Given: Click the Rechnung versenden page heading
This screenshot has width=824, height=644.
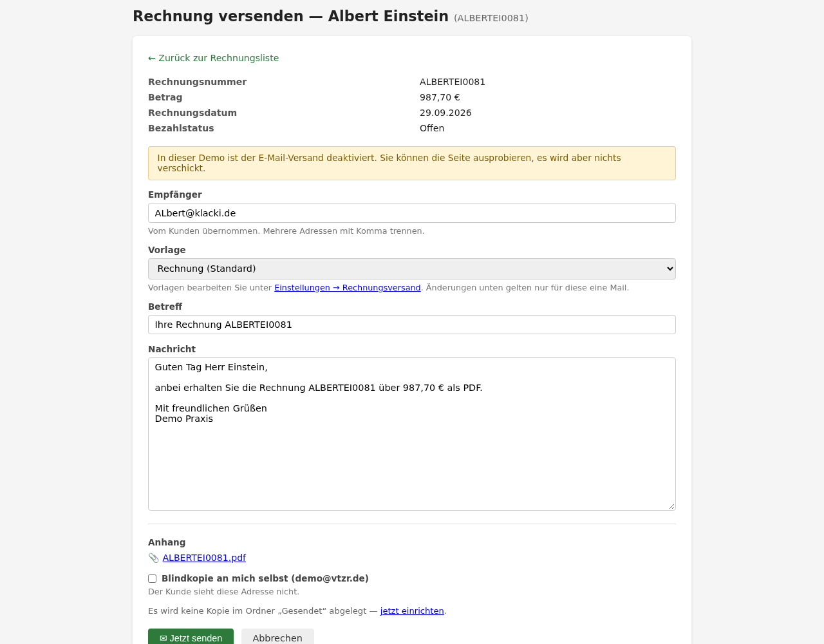Looking at the screenshot, I should coord(290,16).
